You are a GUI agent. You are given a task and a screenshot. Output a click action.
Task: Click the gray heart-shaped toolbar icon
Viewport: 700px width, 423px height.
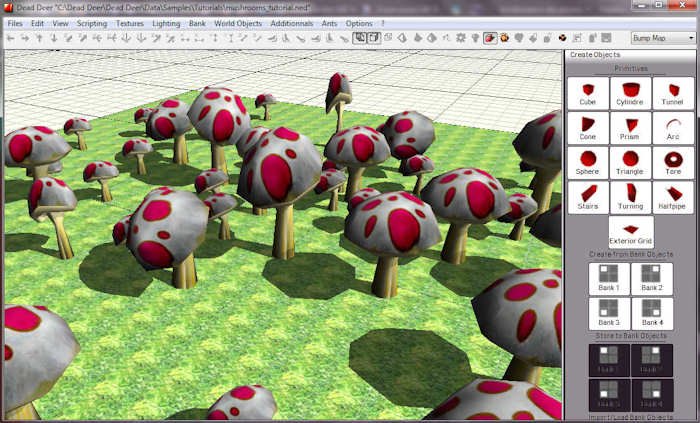coord(519,38)
